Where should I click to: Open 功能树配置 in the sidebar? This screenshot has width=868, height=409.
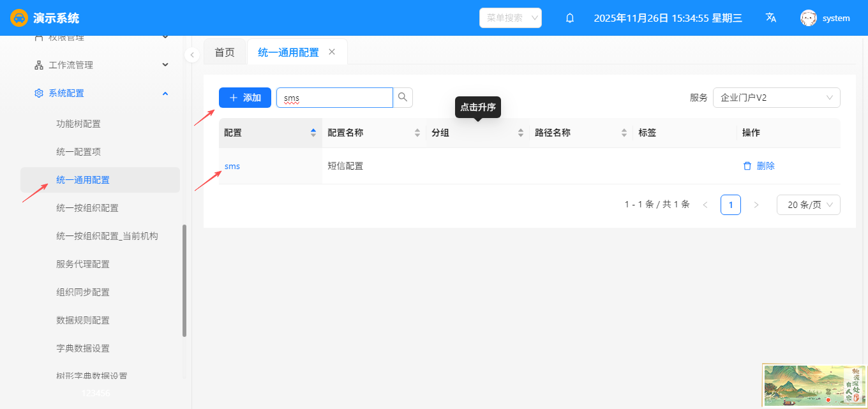coord(79,124)
